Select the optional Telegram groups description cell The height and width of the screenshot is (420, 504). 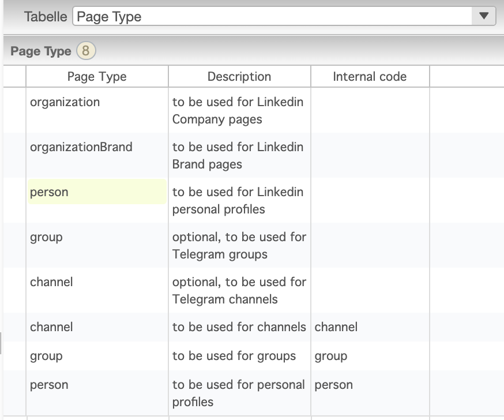click(239, 246)
